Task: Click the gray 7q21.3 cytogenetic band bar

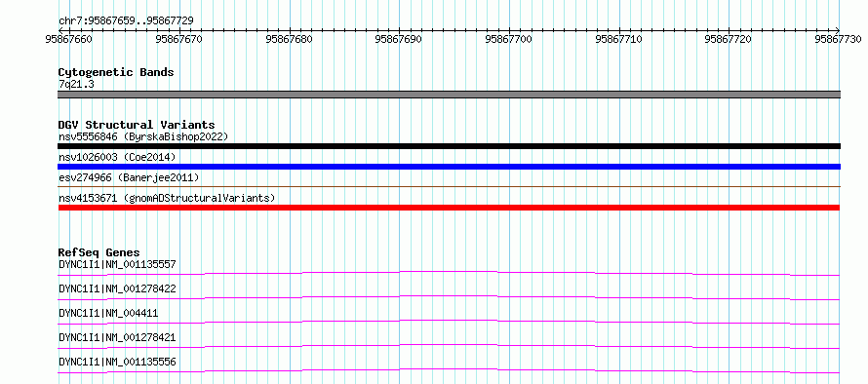Action: (x=449, y=95)
